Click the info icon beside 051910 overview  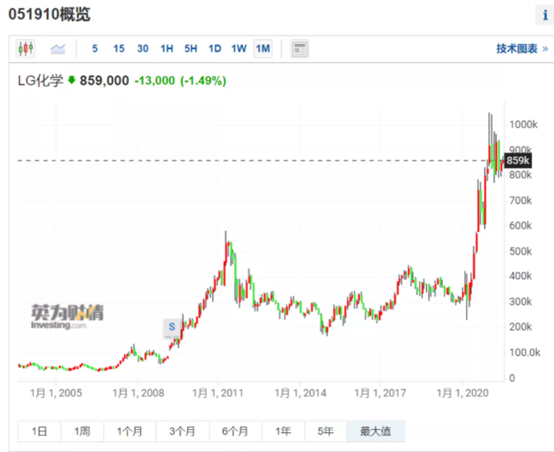click(545, 15)
